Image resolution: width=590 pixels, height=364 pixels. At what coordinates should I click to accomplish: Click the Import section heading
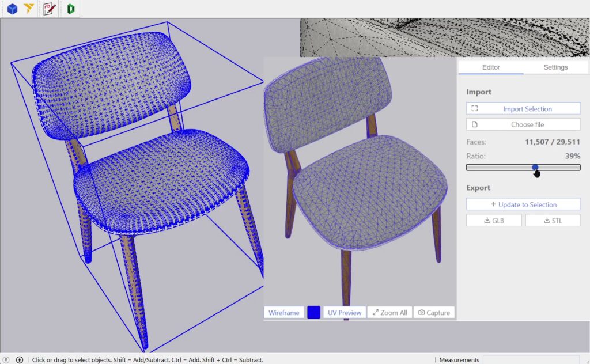pos(479,92)
